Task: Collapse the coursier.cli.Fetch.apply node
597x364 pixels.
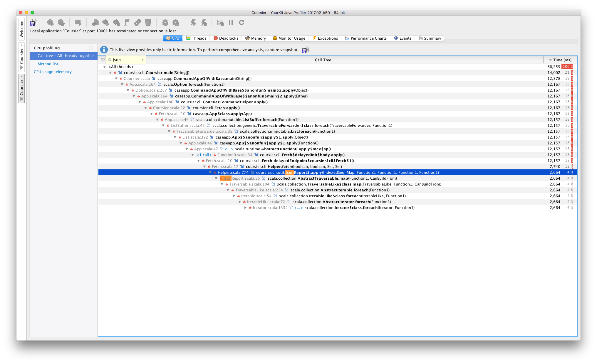Action: 145,108
